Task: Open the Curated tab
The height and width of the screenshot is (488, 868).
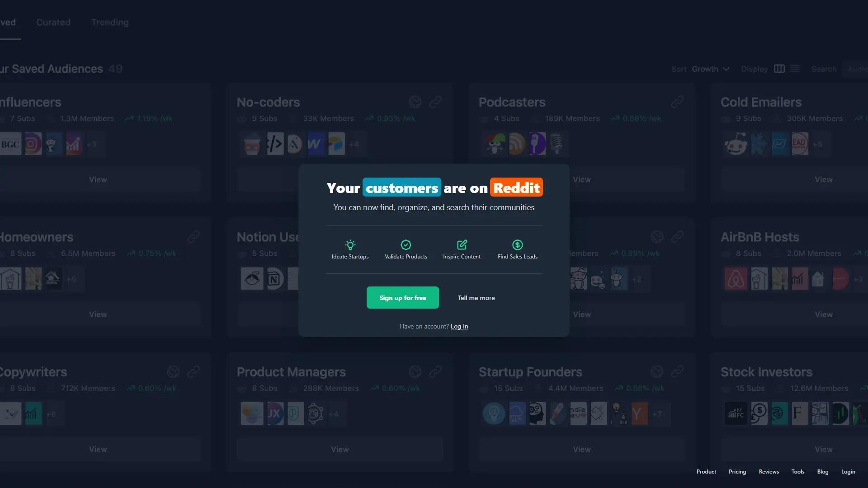Action: pyautogui.click(x=53, y=22)
